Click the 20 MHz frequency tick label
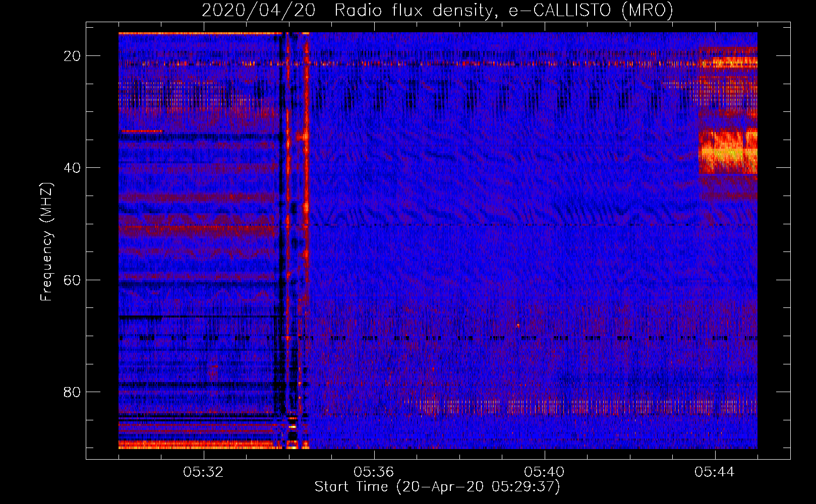This screenshot has width=816, height=504. click(72, 56)
